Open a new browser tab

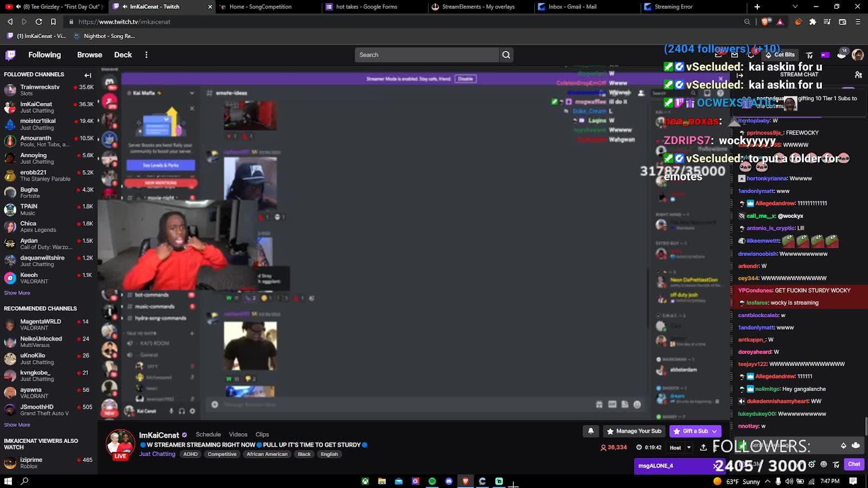point(757,7)
